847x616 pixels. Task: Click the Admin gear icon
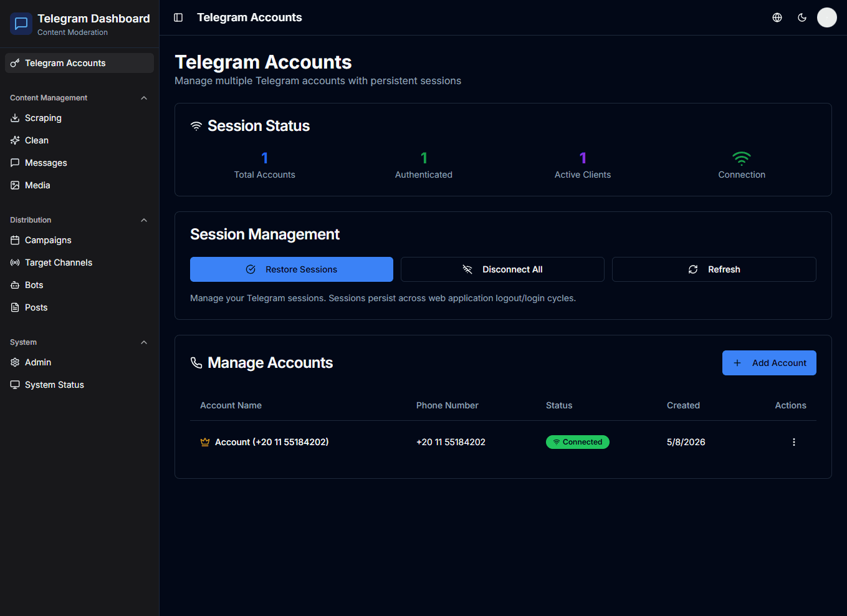pos(15,362)
